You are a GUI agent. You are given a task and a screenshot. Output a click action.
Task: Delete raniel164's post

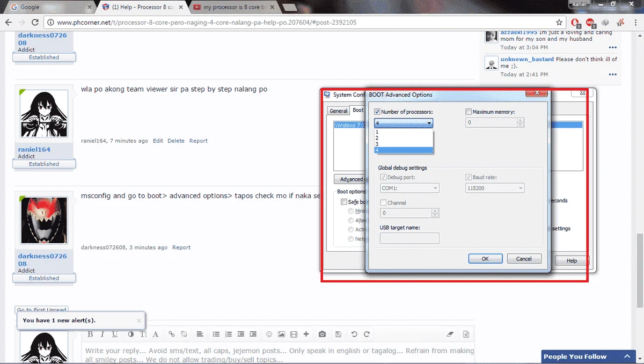[x=175, y=141]
